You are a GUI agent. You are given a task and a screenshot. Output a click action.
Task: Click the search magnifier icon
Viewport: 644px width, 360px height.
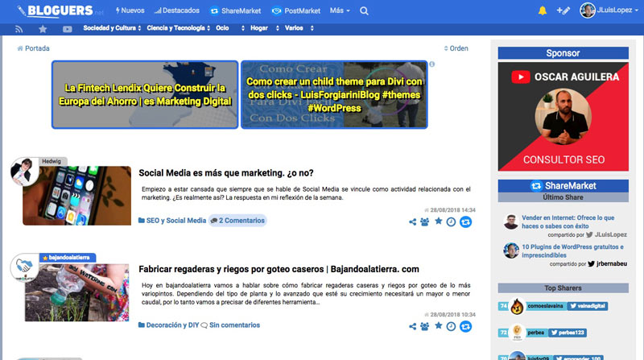[x=364, y=11]
